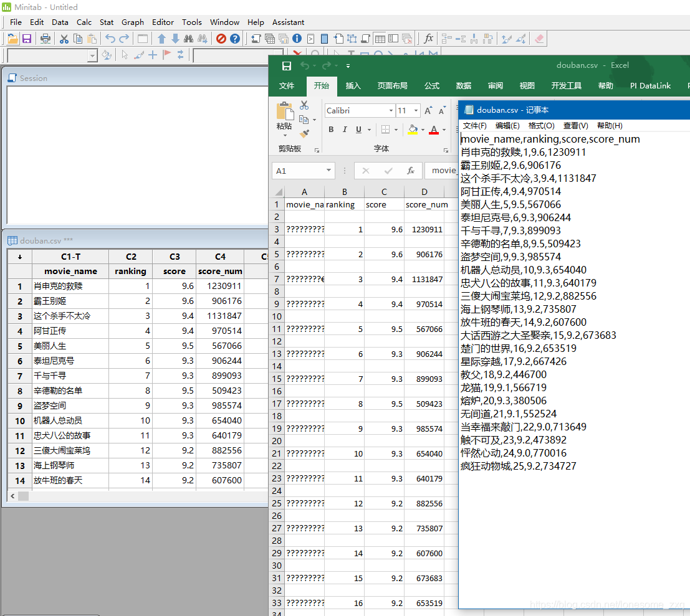
Task: Open the Minitab Calc menu
Action: 84,22
